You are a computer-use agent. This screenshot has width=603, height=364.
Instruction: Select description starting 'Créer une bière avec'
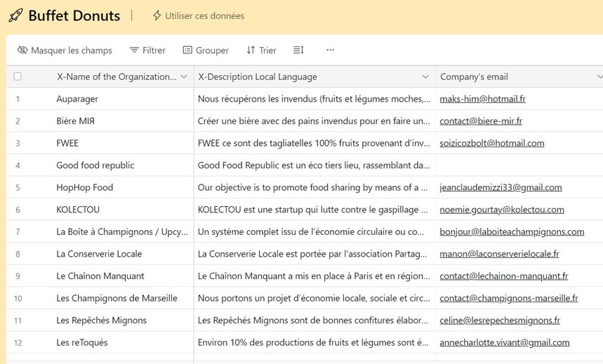click(314, 121)
